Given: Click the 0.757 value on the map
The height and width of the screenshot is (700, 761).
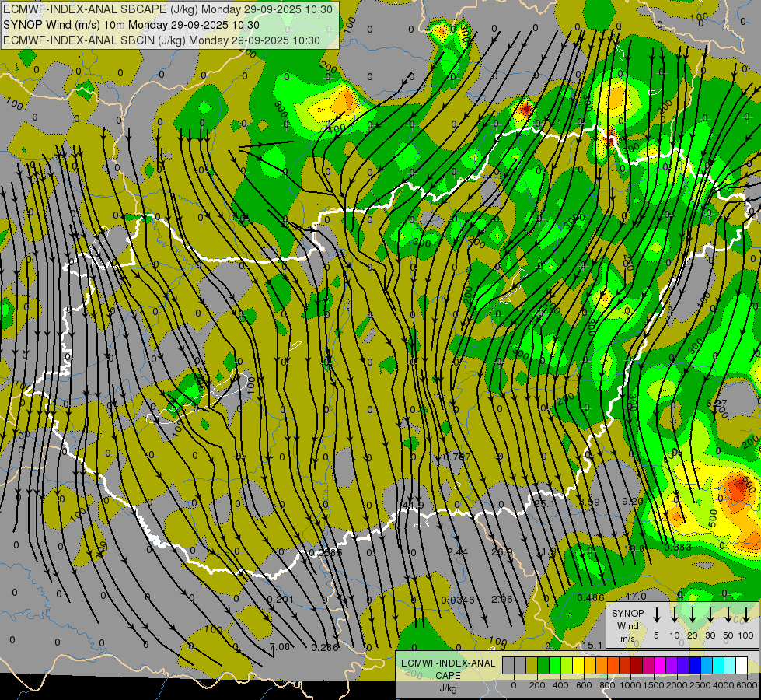Looking at the screenshot, I should click(x=457, y=457).
